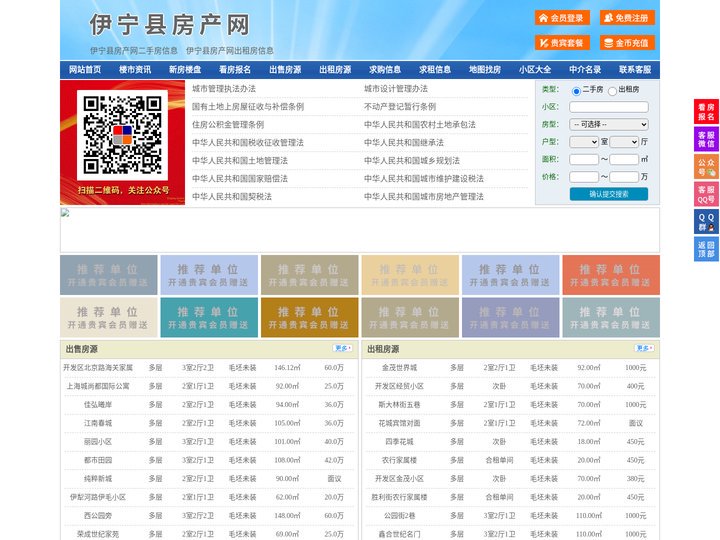Select the 出租房 radio button
720x540 pixels.
612,91
